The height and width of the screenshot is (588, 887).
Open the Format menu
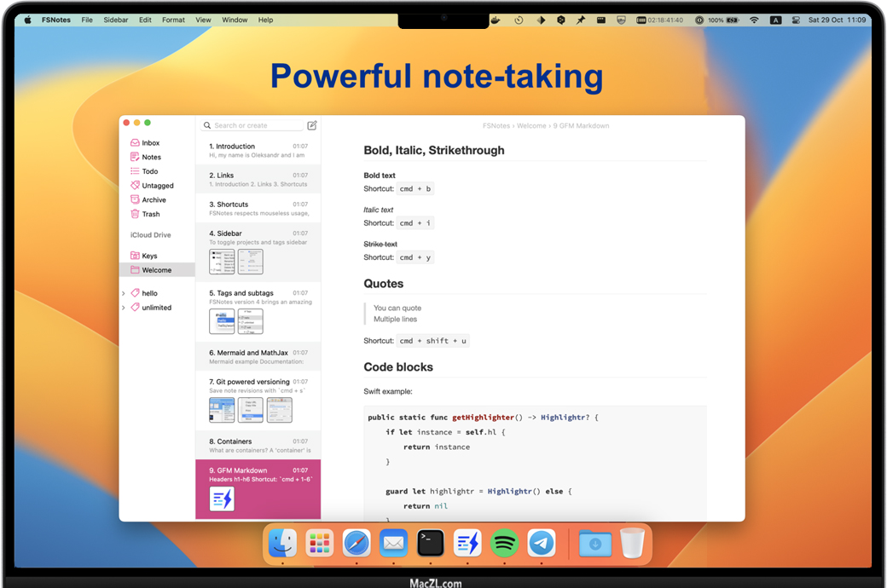pyautogui.click(x=173, y=20)
